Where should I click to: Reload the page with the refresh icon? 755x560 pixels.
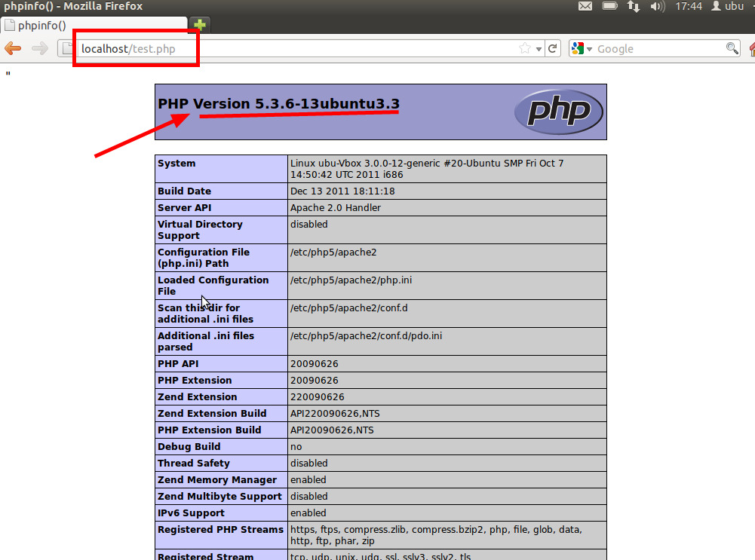pos(553,49)
